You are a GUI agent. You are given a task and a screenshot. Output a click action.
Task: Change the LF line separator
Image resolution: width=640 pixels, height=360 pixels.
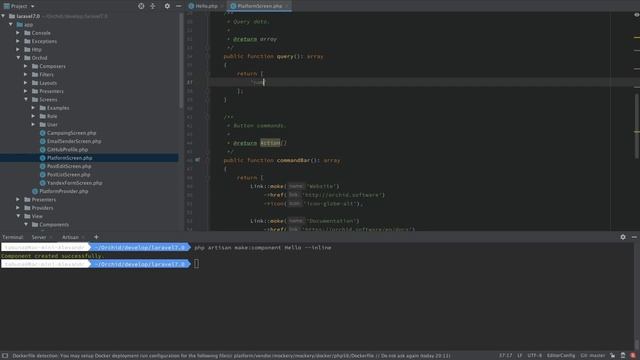click(x=520, y=356)
